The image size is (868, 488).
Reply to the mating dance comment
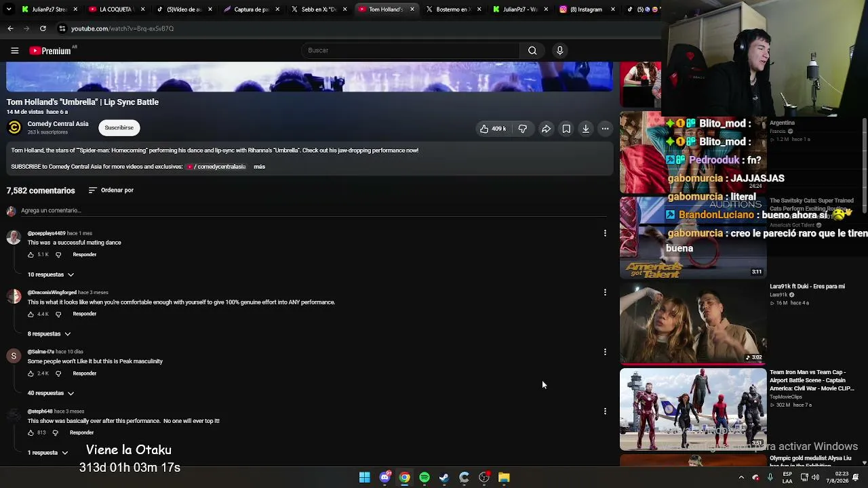coord(85,255)
